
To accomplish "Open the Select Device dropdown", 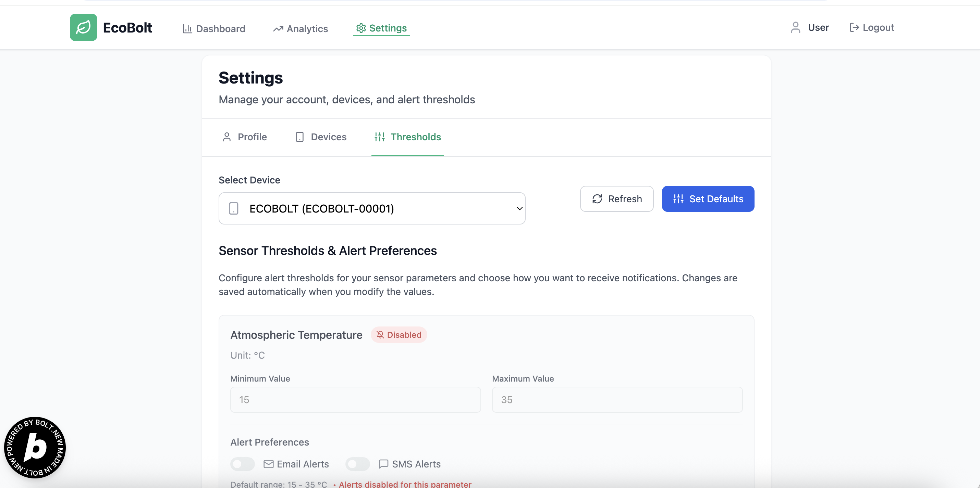I will point(371,208).
